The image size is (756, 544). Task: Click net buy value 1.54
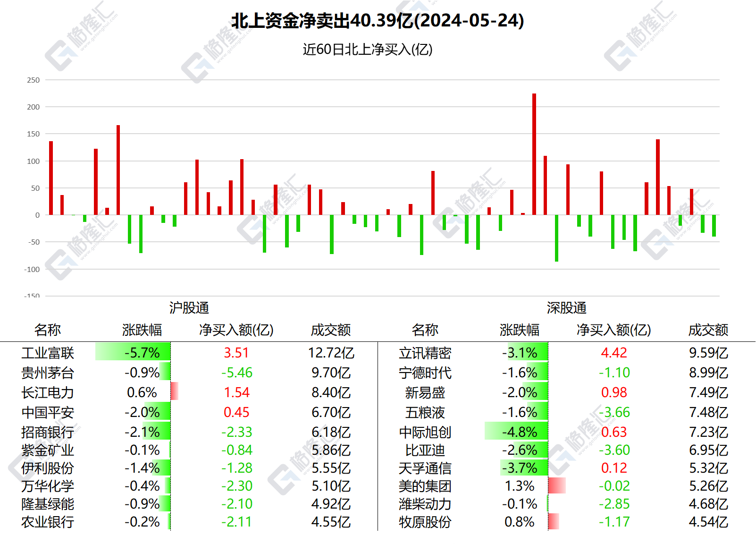pyautogui.click(x=236, y=392)
